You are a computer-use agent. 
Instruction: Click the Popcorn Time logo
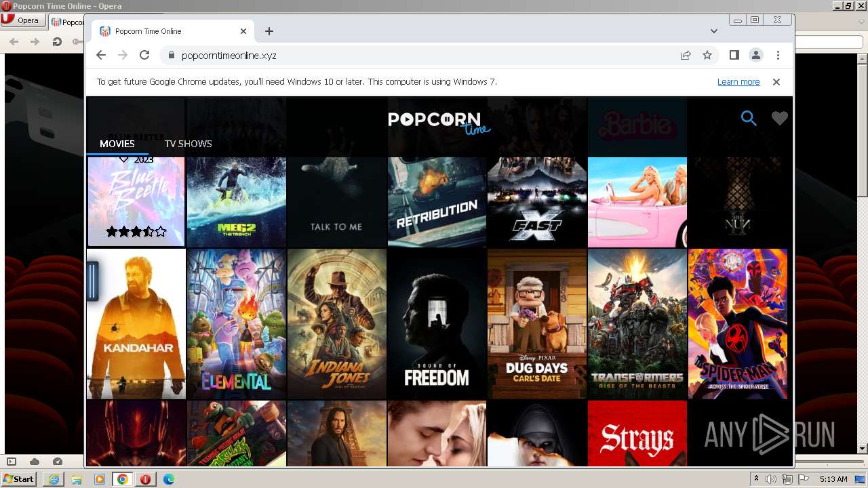pyautogui.click(x=439, y=123)
